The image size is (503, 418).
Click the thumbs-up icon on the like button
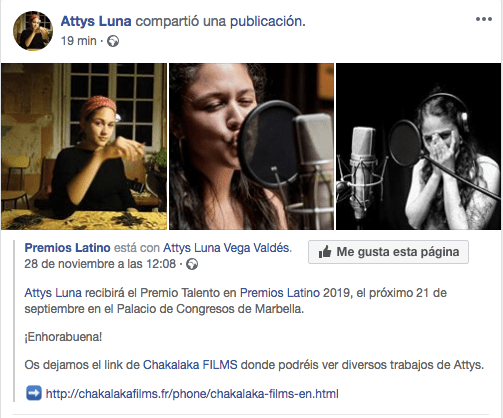point(325,252)
